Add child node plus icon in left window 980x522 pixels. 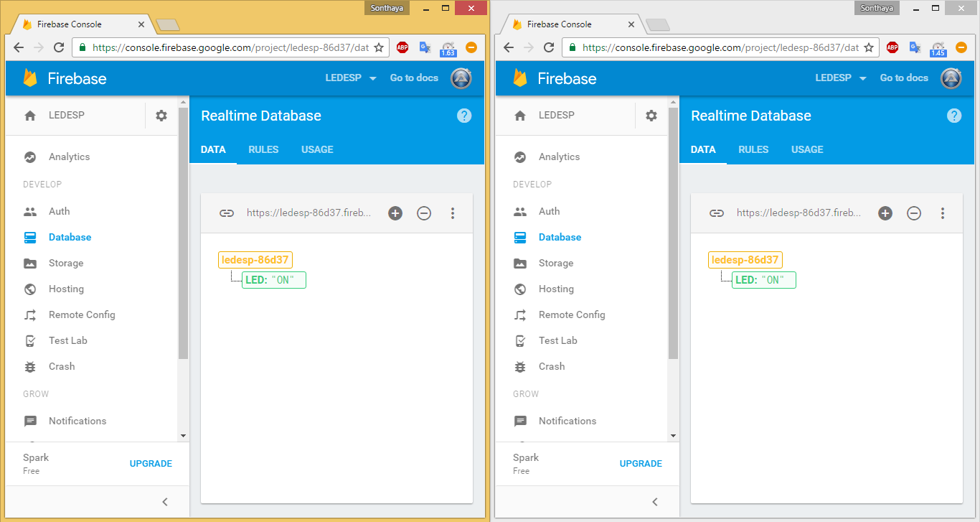(x=395, y=213)
